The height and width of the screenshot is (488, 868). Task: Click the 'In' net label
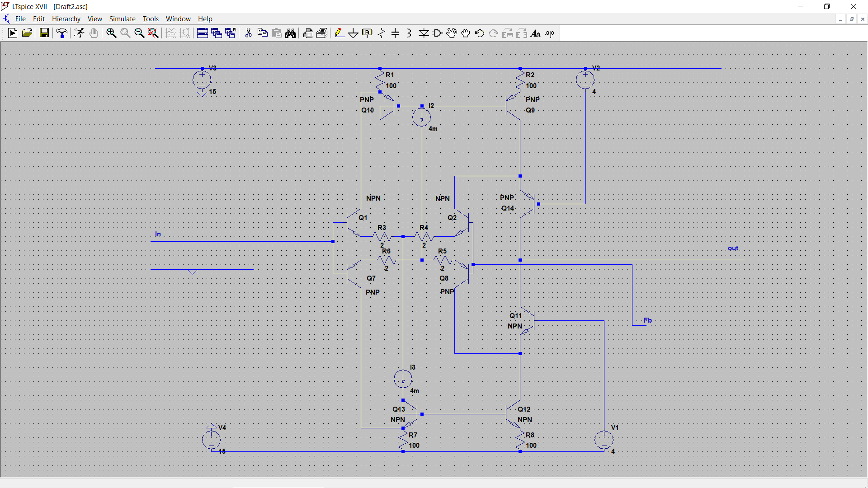(158, 234)
